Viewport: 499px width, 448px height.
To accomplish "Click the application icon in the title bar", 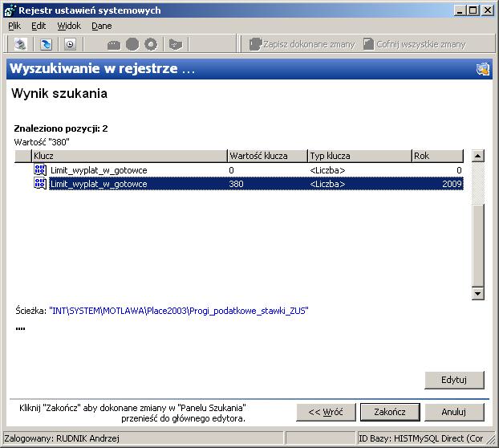I will 10,10.
